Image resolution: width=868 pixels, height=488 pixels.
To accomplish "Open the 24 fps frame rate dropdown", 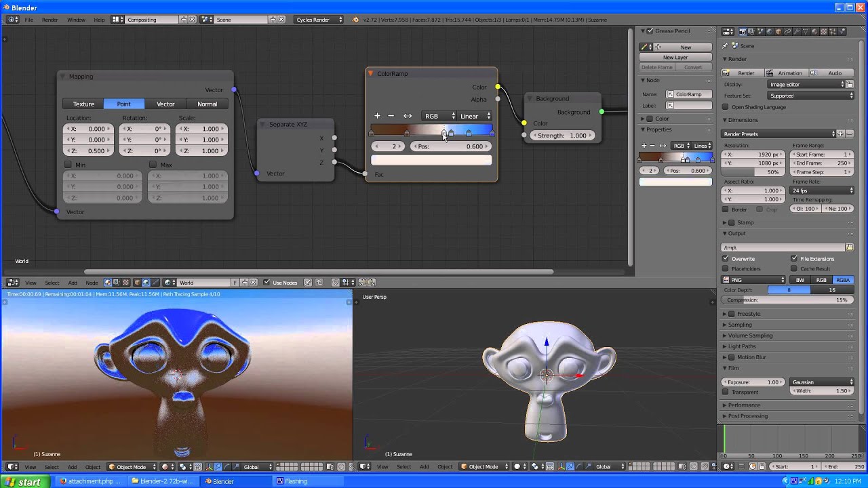I will 823,190.
